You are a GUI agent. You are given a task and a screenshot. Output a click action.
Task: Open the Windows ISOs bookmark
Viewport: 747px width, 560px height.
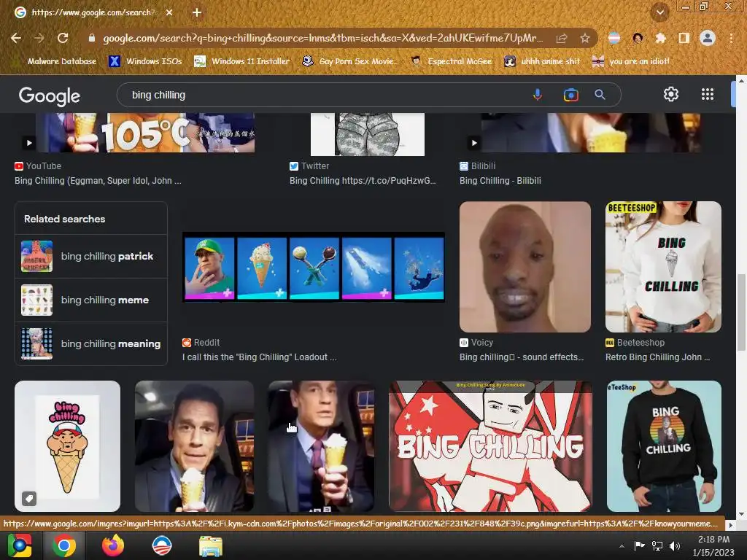point(145,61)
